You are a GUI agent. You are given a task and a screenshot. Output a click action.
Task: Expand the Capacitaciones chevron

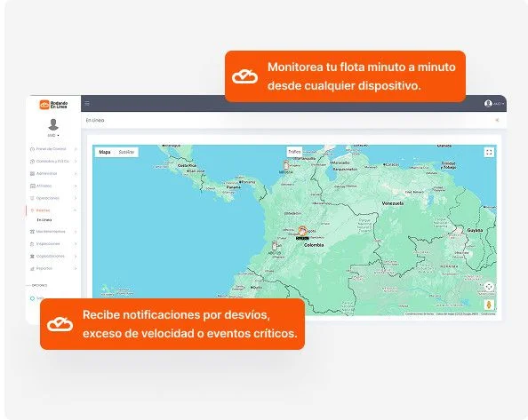[76, 257]
